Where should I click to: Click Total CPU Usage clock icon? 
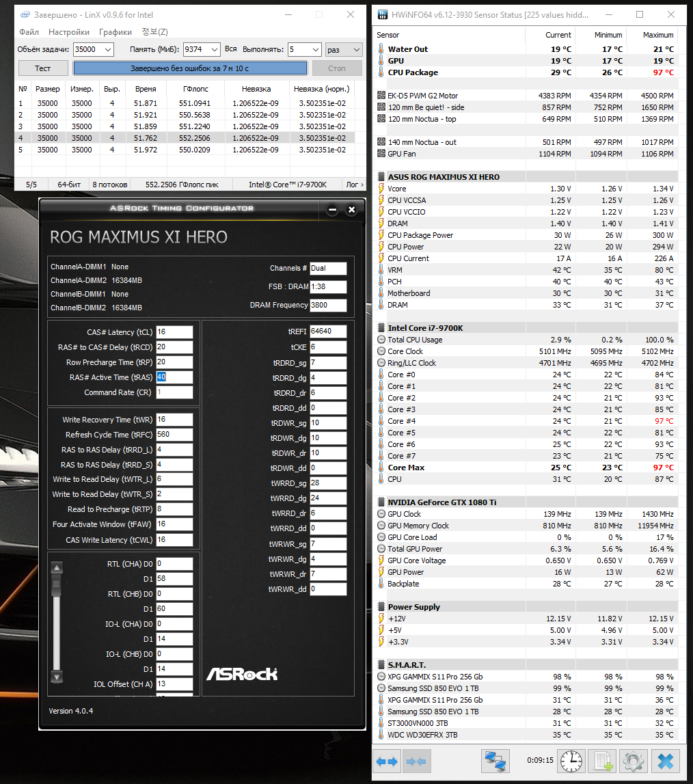[x=381, y=340]
